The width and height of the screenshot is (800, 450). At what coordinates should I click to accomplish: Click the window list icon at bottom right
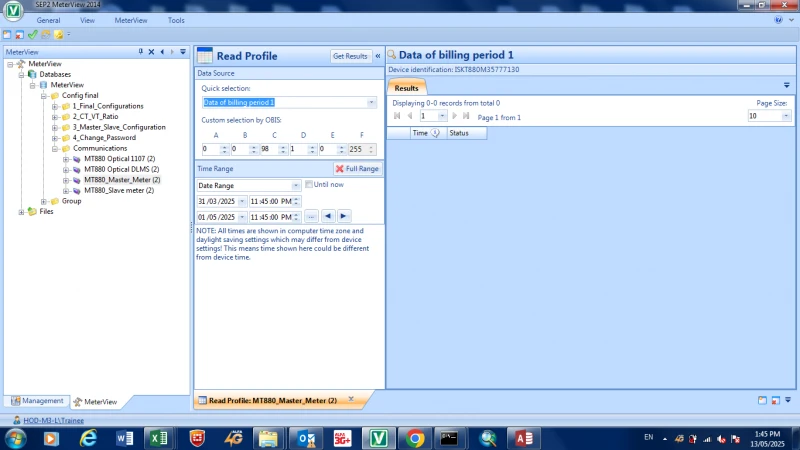(x=762, y=401)
